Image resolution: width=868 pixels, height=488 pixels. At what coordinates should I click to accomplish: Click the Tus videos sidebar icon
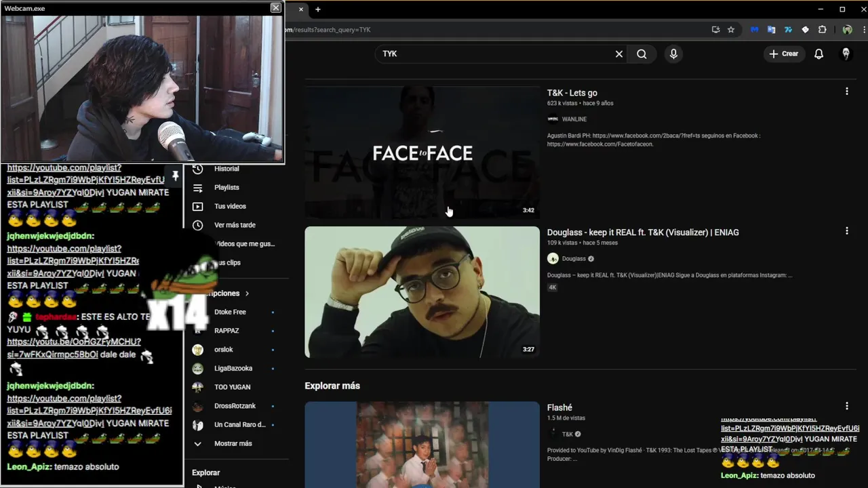click(197, 207)
